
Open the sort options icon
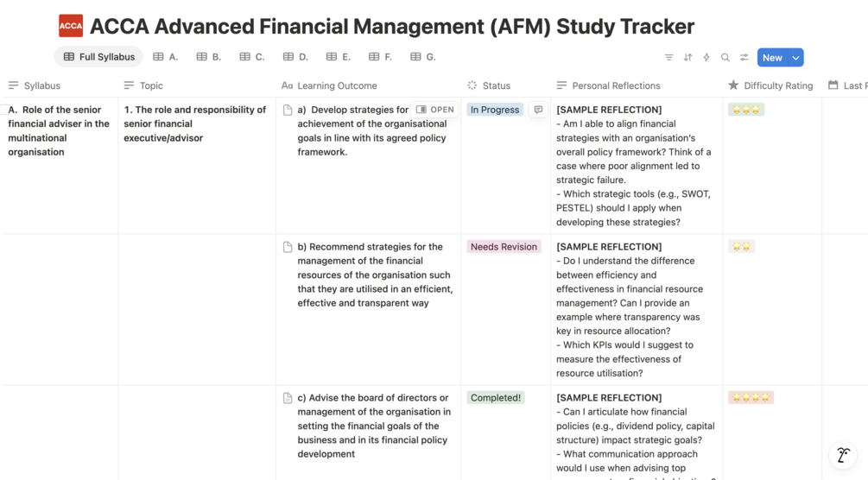coord(687,58)
